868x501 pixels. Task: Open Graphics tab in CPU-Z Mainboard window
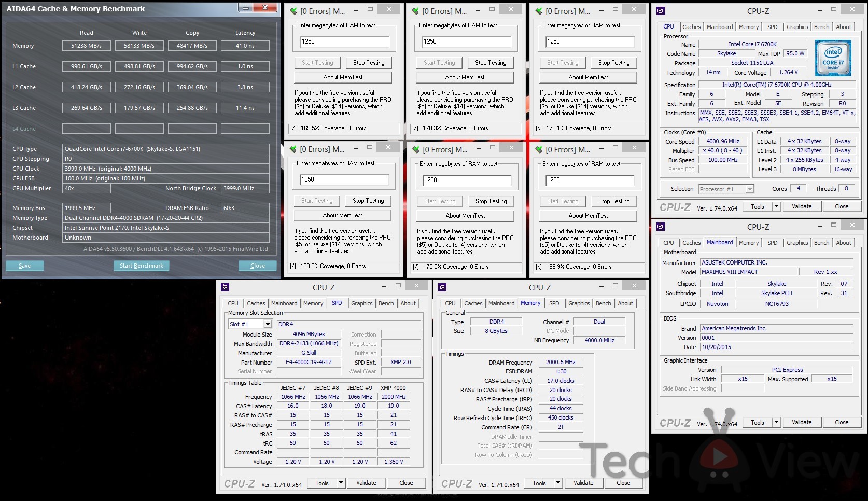point(797,243)
